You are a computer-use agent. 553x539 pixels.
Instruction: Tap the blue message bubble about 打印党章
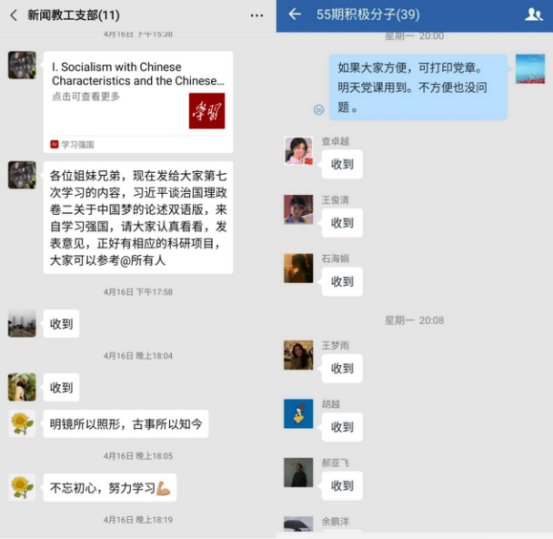coord(418,87)
